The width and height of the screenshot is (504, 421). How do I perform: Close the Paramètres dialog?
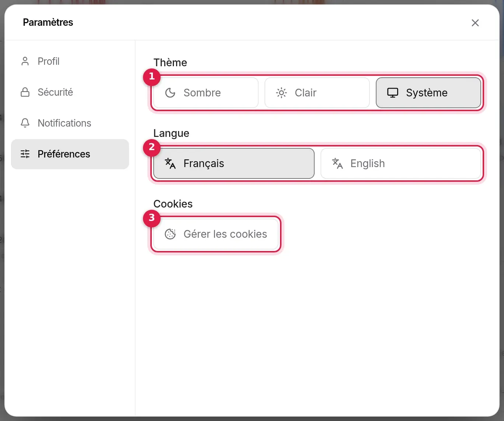475,23
